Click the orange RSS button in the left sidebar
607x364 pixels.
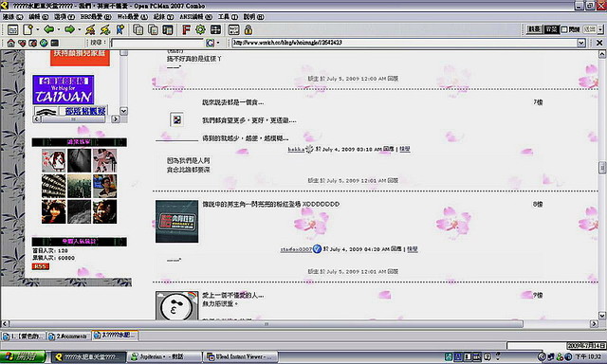pyautogui.click(x=41, y=266)
